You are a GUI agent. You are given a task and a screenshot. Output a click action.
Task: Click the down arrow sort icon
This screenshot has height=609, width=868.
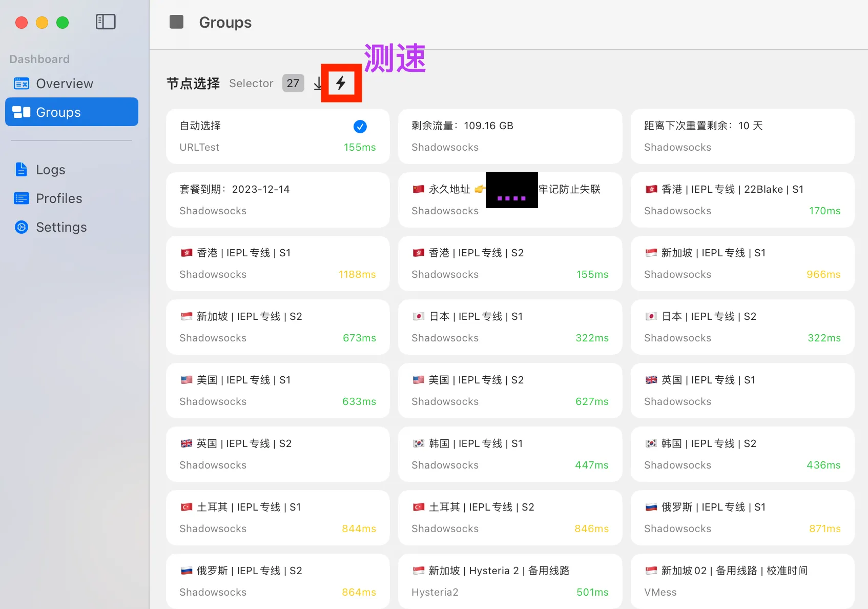[318, 83]
